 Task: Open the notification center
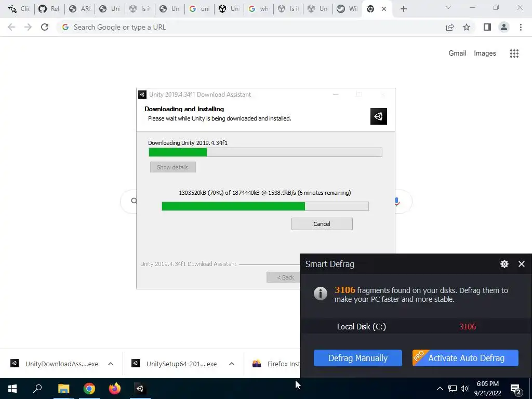pos(516,389)
